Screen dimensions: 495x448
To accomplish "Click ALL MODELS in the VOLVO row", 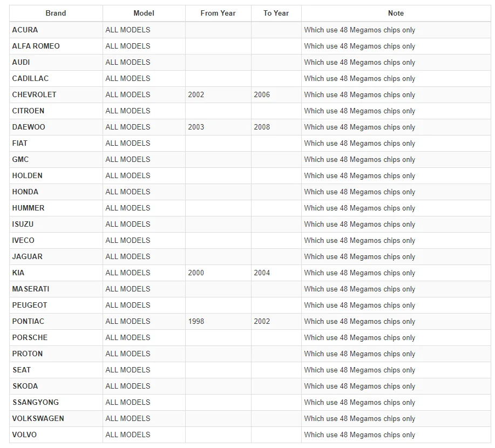I will (128, 435).
